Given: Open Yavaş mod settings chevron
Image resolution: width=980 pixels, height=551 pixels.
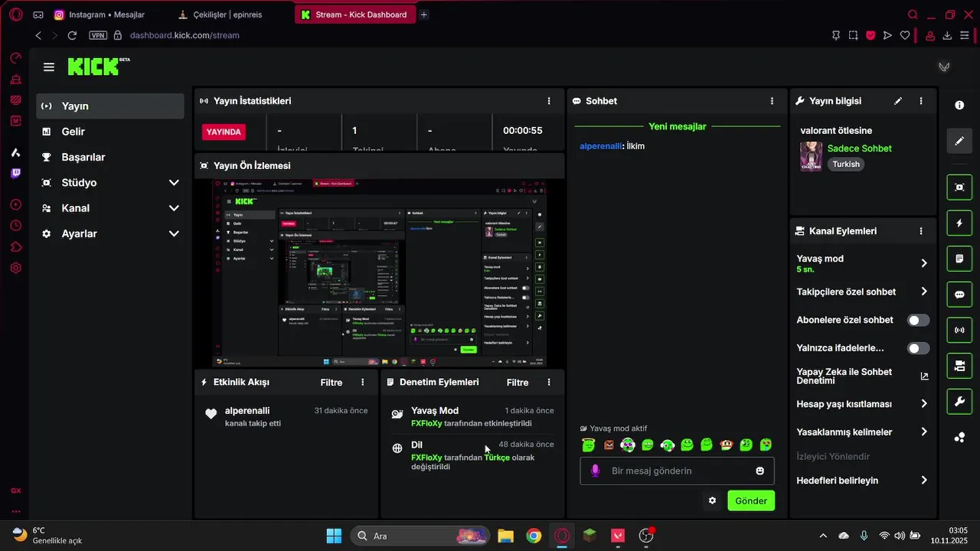Looking at the screenshot, I should (x=924, y=263).
